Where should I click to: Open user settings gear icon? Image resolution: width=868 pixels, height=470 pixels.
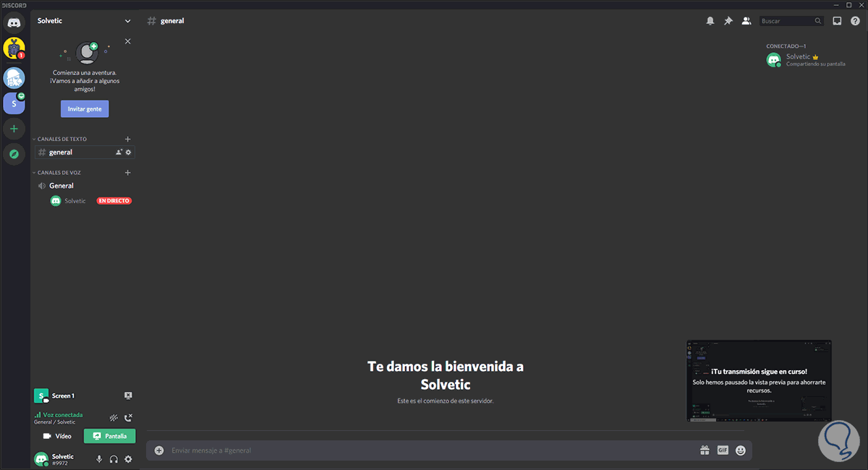pyautogui.click(x=128, y=459)
